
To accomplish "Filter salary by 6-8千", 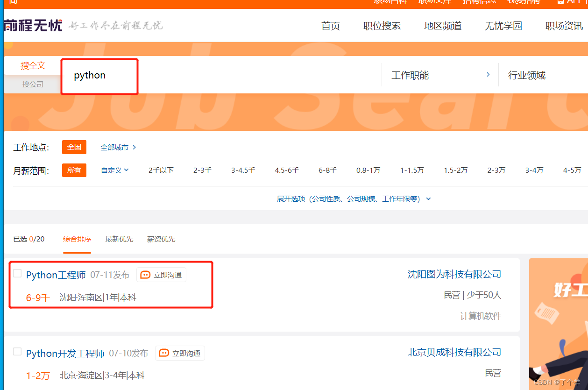I will [x=327, y=170].
